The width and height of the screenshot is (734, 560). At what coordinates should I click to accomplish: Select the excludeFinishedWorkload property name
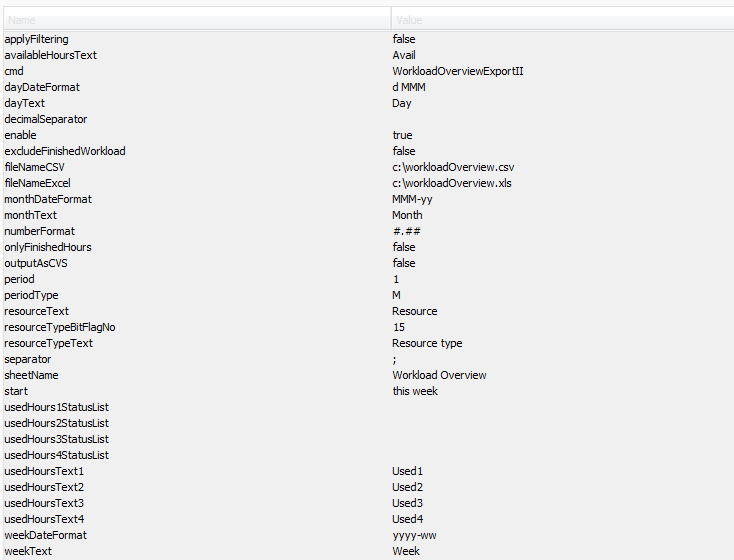(65, 151)
